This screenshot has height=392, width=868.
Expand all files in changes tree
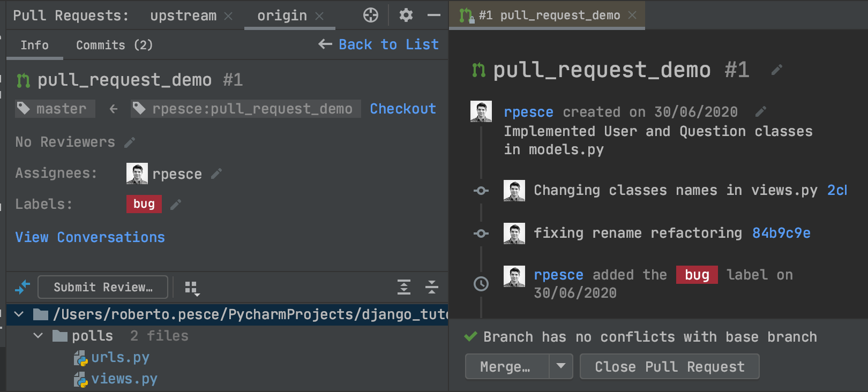click(x=404, y=288)
